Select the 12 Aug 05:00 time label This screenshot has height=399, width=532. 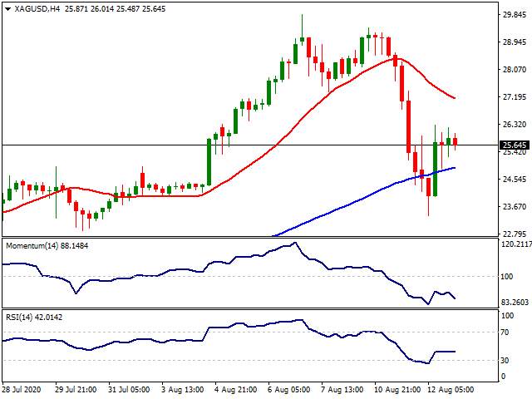coord(451,390)
